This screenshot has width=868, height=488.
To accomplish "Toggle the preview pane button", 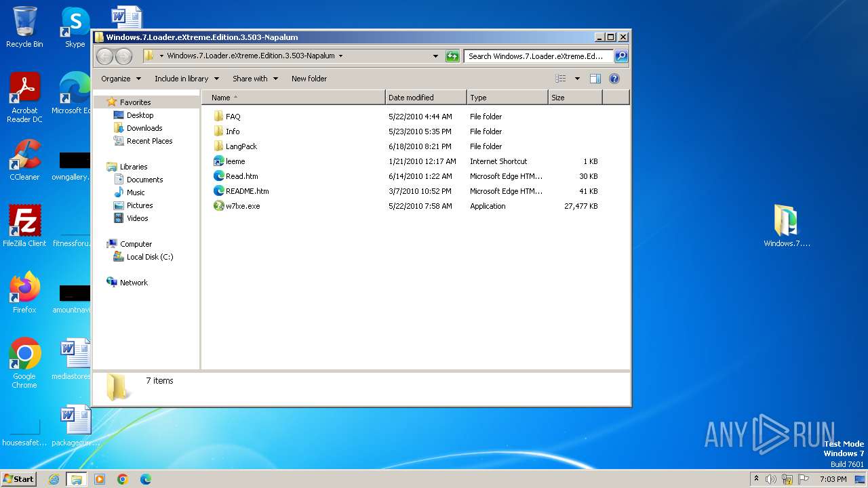I will pos(595,79).
